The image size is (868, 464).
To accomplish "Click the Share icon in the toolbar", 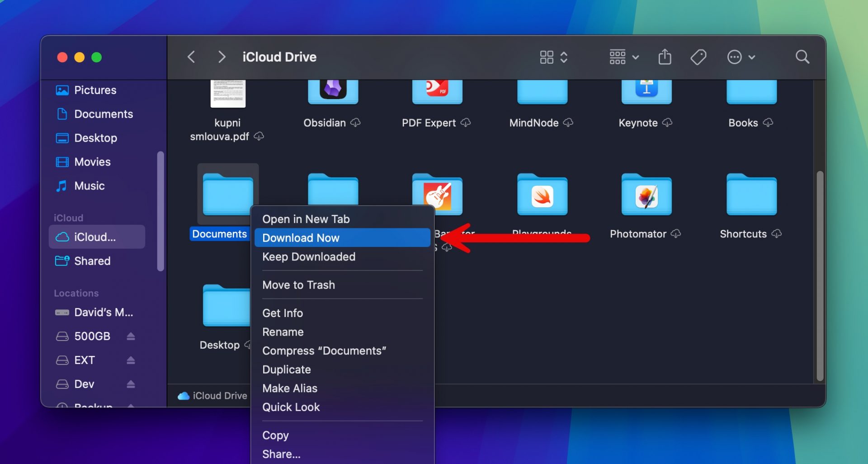I will 665,57.
